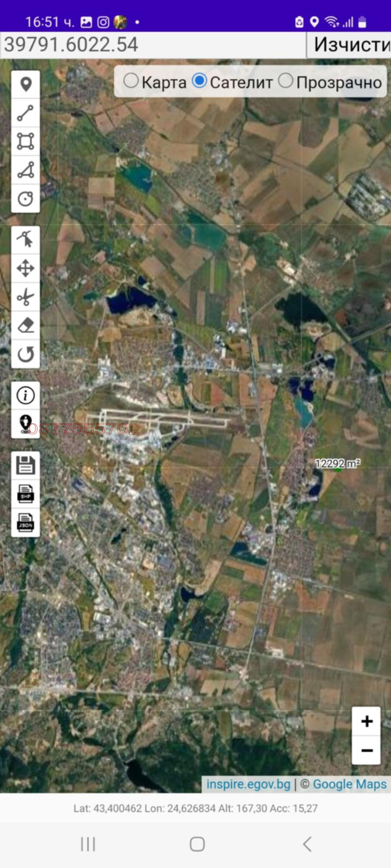Select the line drawing tool
Viewport: 391px width, 868px height.
(x=25, y=113)
